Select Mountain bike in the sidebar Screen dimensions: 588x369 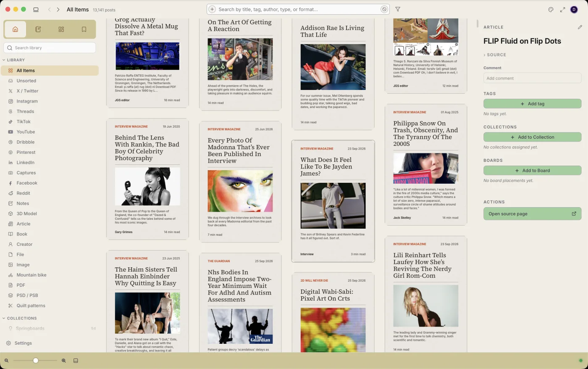(x=50, y=275)
